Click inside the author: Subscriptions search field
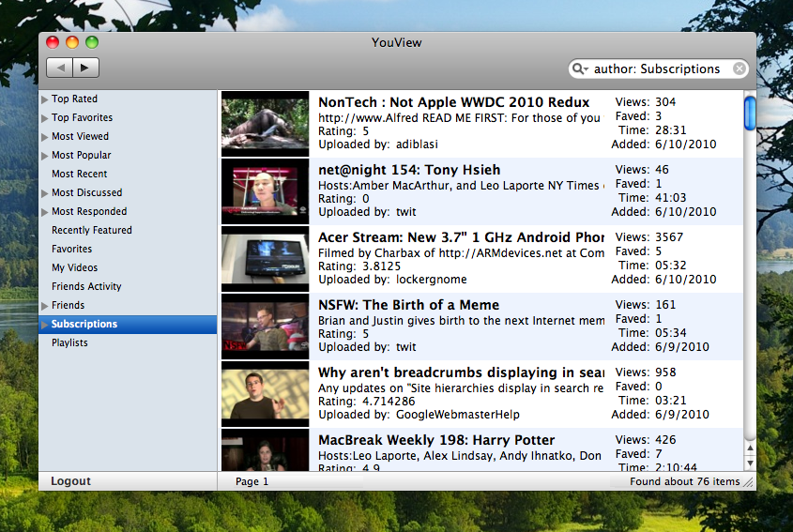Image resolution: width=793 pixels, height=532 pixels. tap(657, 68)
